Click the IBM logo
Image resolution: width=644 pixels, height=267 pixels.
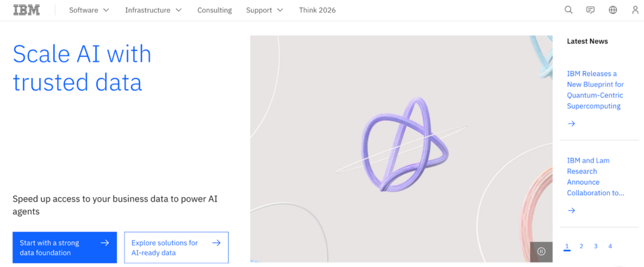coord(26,10)
